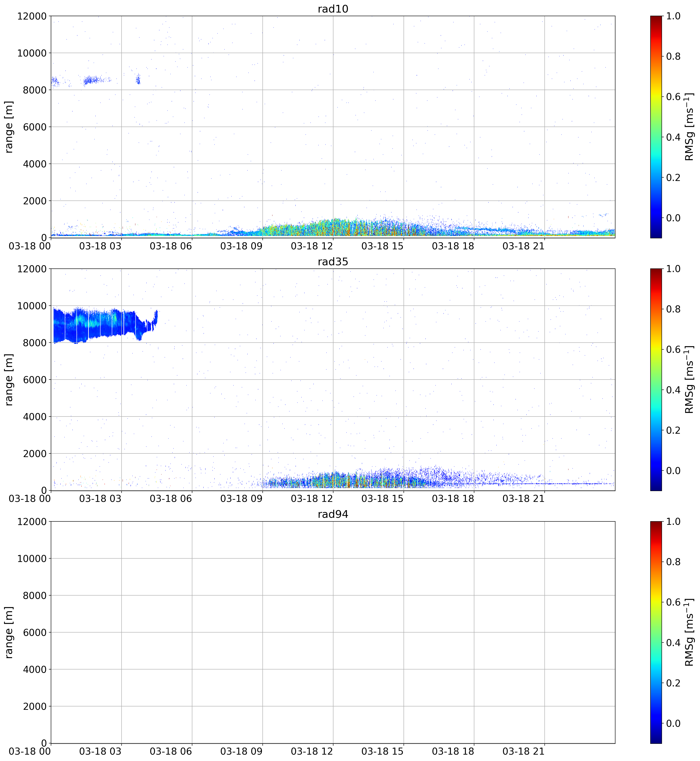Image resolution: width=700 pixels, height=761 pixels.
Task: Click the 1.0 tick on rad10 colorbar
Action: (673, 16)
